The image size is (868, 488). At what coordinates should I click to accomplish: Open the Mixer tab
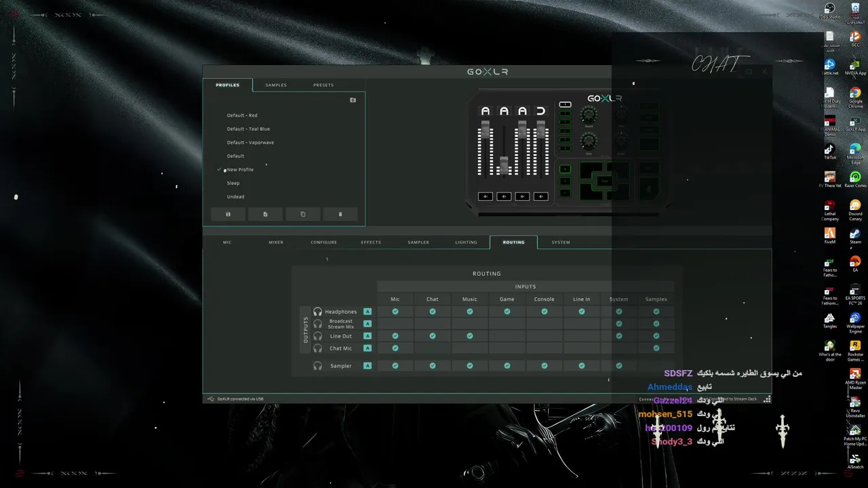pos(276,243)
